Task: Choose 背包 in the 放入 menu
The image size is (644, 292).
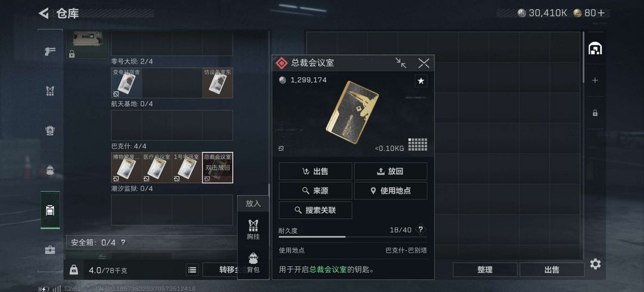Action: coord(253,263)
